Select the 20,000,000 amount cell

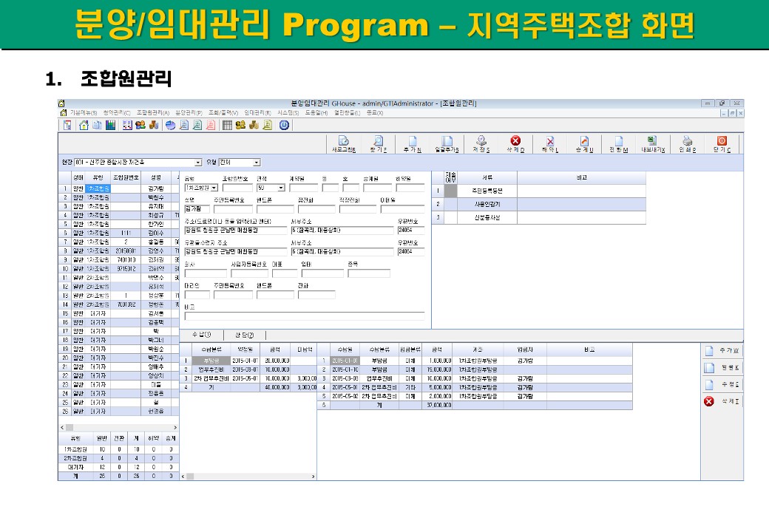coord(277,361)
